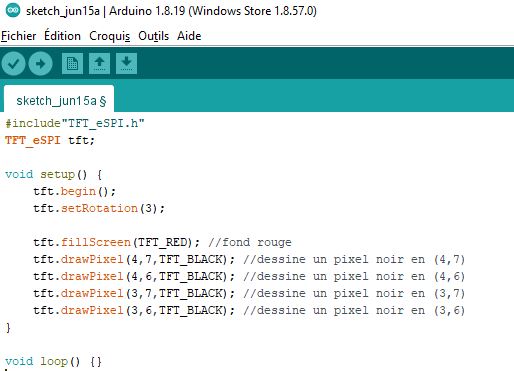Save the sketch with the down-arrow icon
Viewport: 514px width, 371px height.
(126, 63)
